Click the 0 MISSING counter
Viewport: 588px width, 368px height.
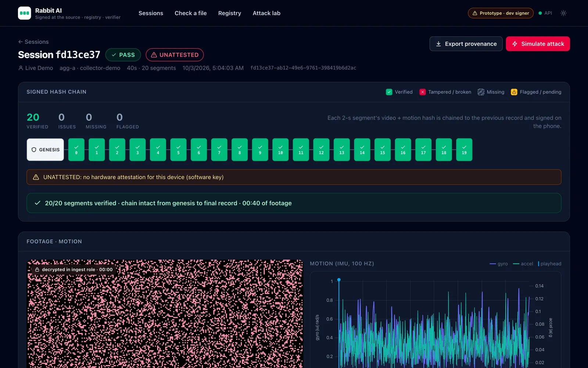click(96, 121)
